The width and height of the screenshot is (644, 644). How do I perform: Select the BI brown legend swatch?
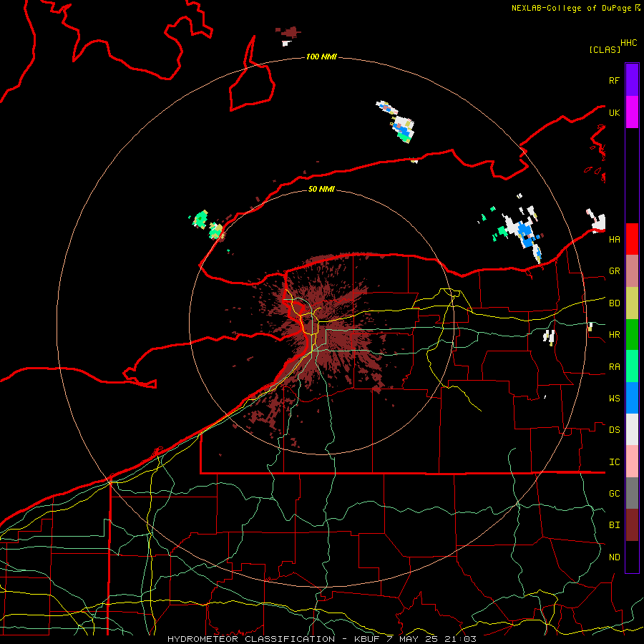[632, 525]
